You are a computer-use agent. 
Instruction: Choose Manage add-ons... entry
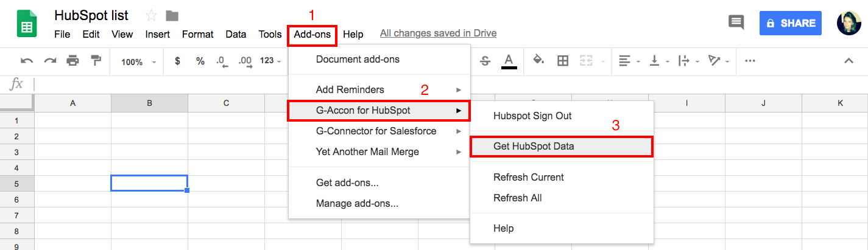pos(379,203)
